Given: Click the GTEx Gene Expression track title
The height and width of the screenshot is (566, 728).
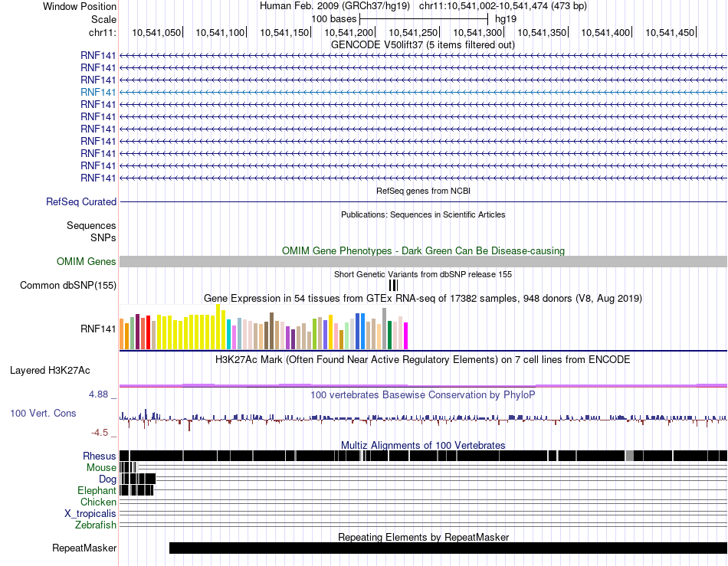Looking at the screenshot, I should tap(423, 298).
